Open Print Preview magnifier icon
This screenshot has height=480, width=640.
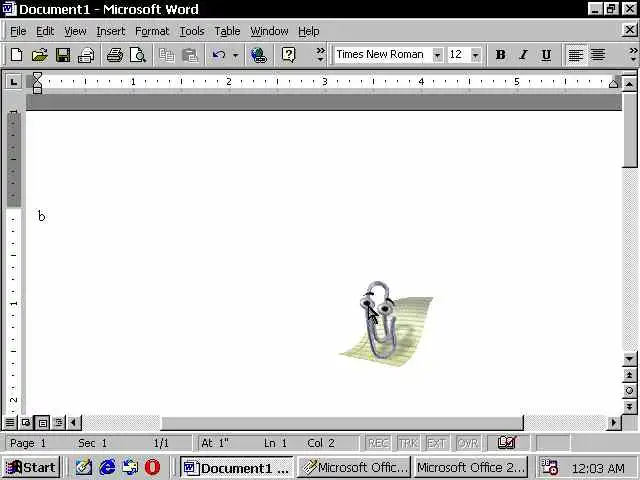(138, 55)
